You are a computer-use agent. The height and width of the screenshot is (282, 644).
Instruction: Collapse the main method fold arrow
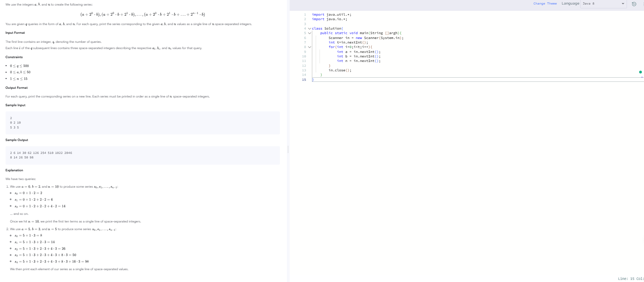point(309,33)
